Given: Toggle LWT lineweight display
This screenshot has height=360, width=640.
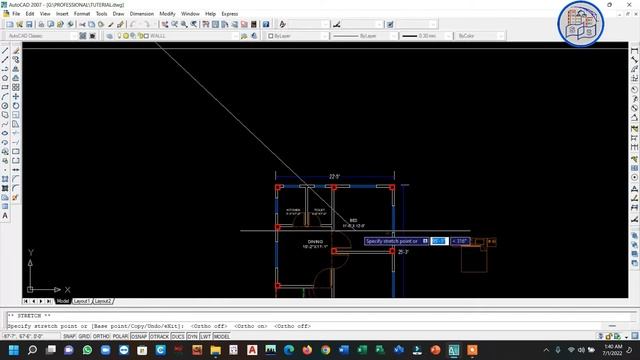Looking at the screenshot, I should pos(205,336).
